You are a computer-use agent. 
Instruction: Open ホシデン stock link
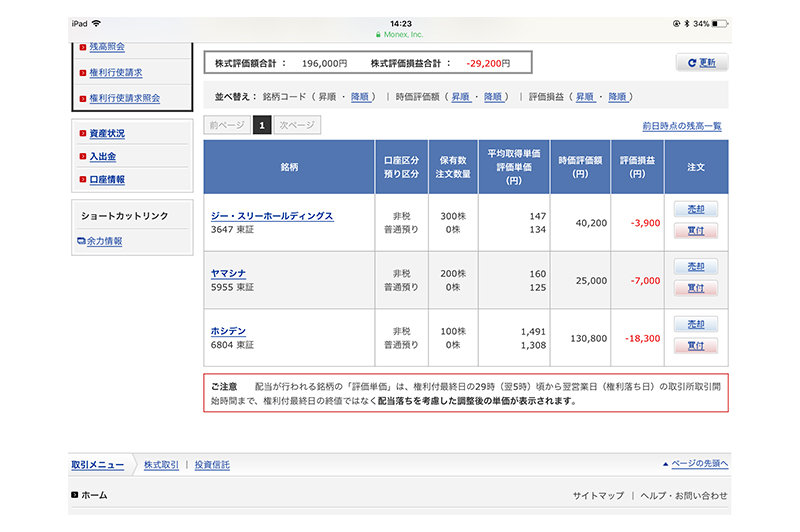pos(228,331)
